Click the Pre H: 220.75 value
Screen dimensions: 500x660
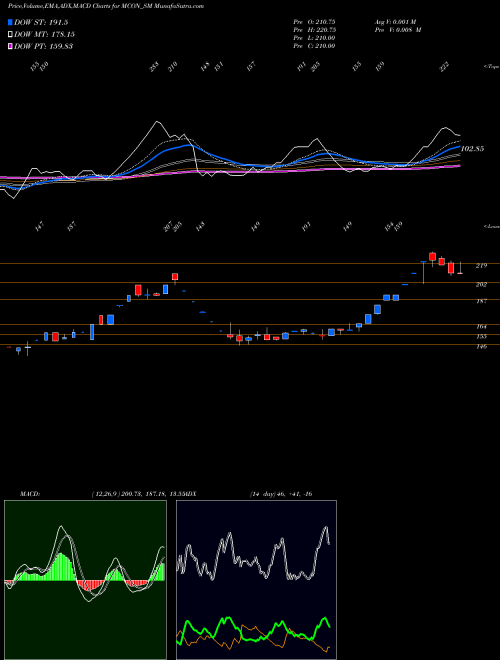314,30
